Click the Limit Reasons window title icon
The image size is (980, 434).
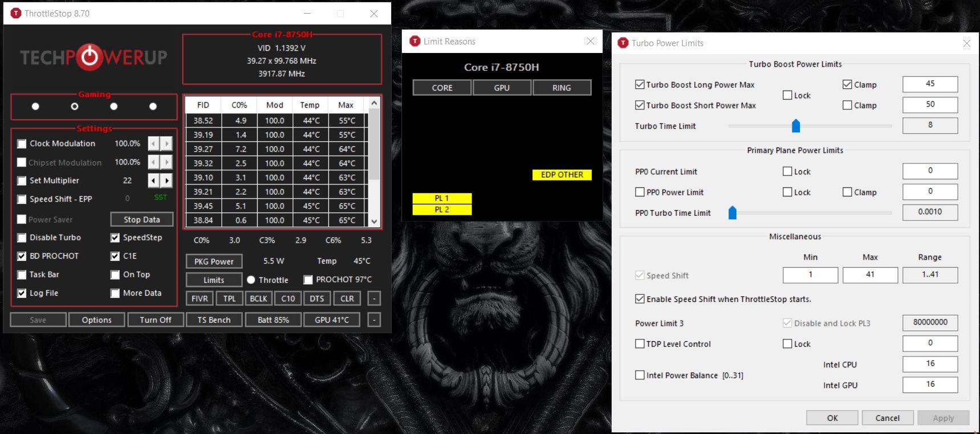click(x=415, y=41)
